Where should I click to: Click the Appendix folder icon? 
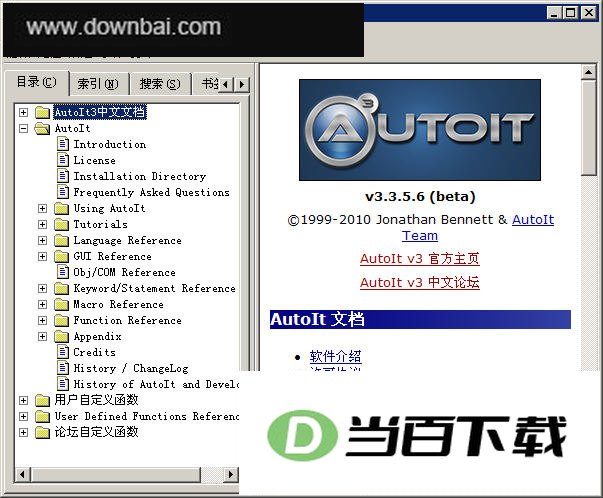pos(62,336)
